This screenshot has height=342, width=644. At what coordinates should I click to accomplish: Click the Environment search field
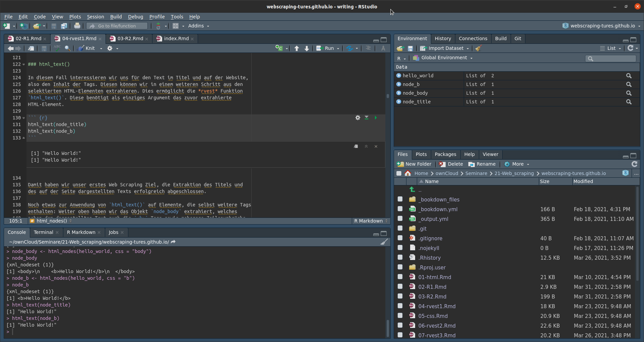[610, 59]
